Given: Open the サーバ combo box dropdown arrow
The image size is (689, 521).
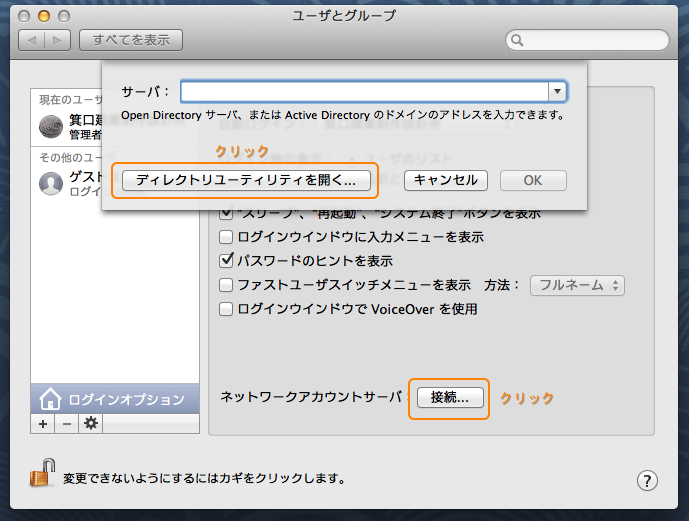Looking at the screenshot, I should (557, 91).
